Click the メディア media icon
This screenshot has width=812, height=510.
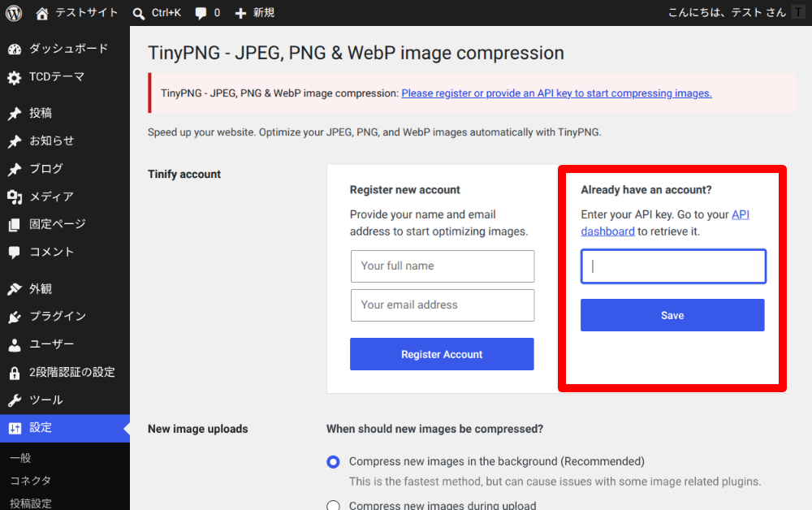15,197
